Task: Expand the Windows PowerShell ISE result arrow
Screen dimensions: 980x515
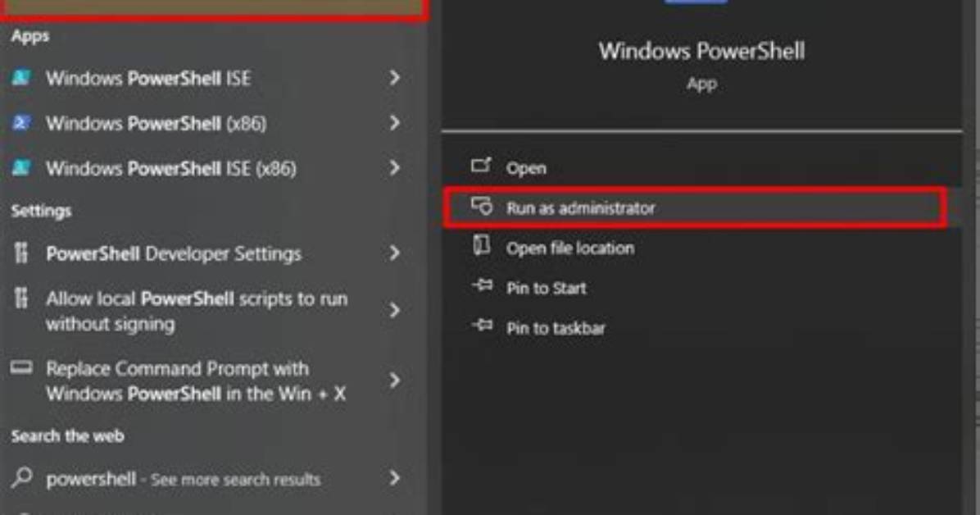Action: (394, 78)
